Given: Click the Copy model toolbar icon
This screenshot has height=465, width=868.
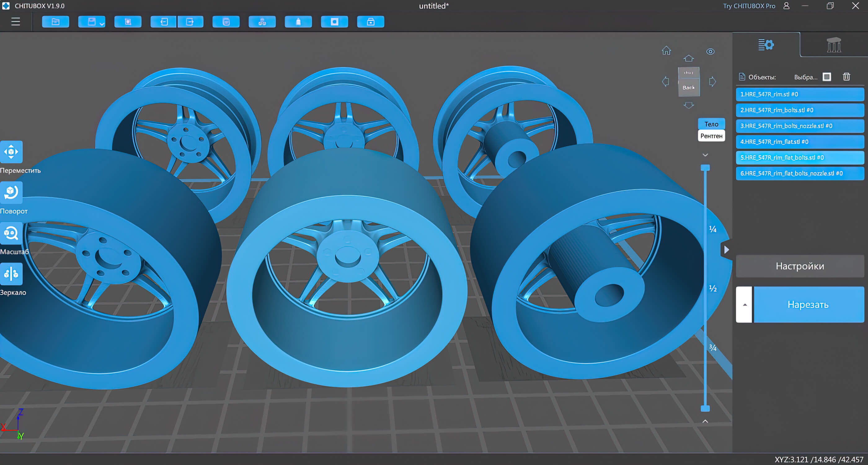Looking at the screenshot, I should (226, 22).
